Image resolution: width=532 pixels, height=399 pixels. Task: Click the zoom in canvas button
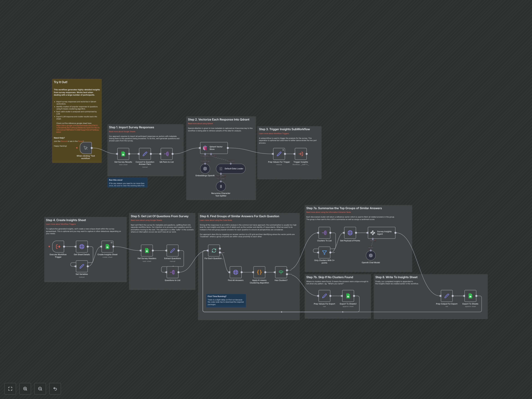click(x=25, y=389)
